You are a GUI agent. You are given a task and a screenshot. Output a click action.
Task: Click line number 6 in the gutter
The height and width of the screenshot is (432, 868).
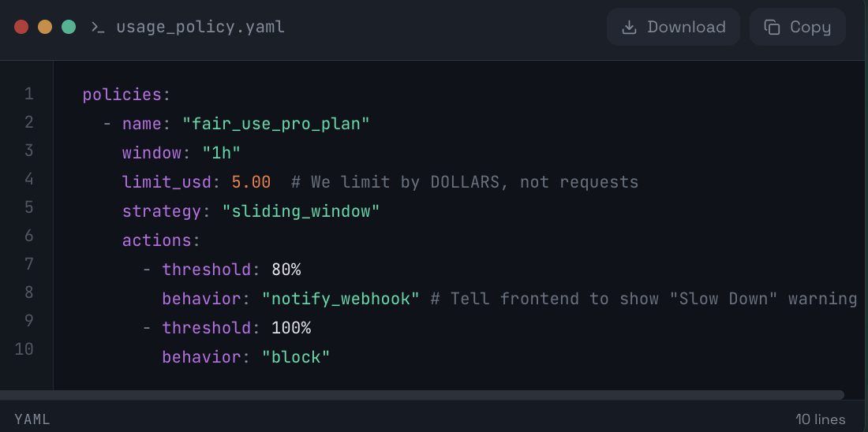[x=29, y=235]
